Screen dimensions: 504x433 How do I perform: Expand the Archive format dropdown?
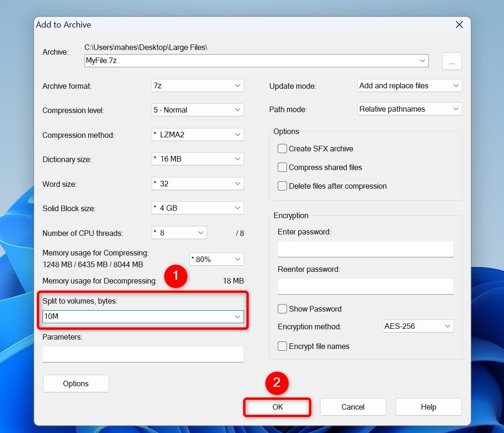(x=198, y=85)
